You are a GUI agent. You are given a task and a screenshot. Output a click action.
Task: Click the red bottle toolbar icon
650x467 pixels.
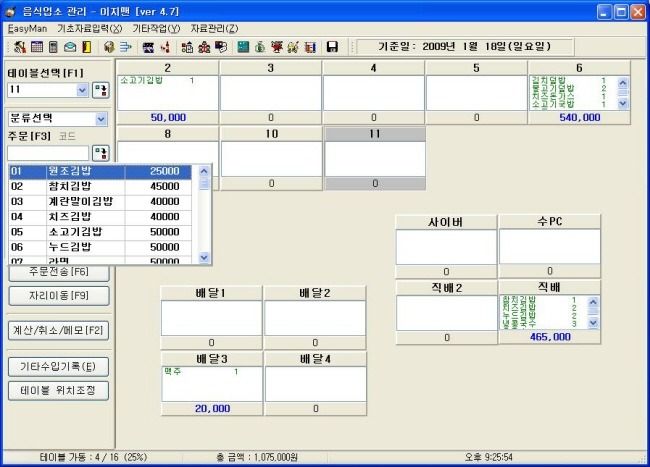pos(165,47)
